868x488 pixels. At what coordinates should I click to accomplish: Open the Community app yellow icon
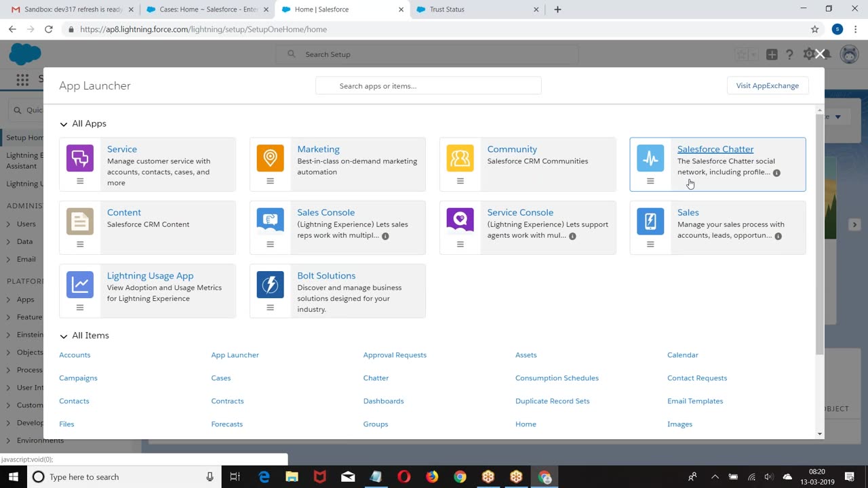pos(460,159)
